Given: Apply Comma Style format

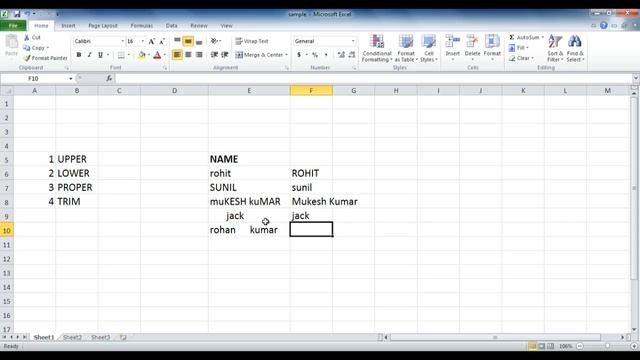Looking at the screenshot, I should (326, 55).
